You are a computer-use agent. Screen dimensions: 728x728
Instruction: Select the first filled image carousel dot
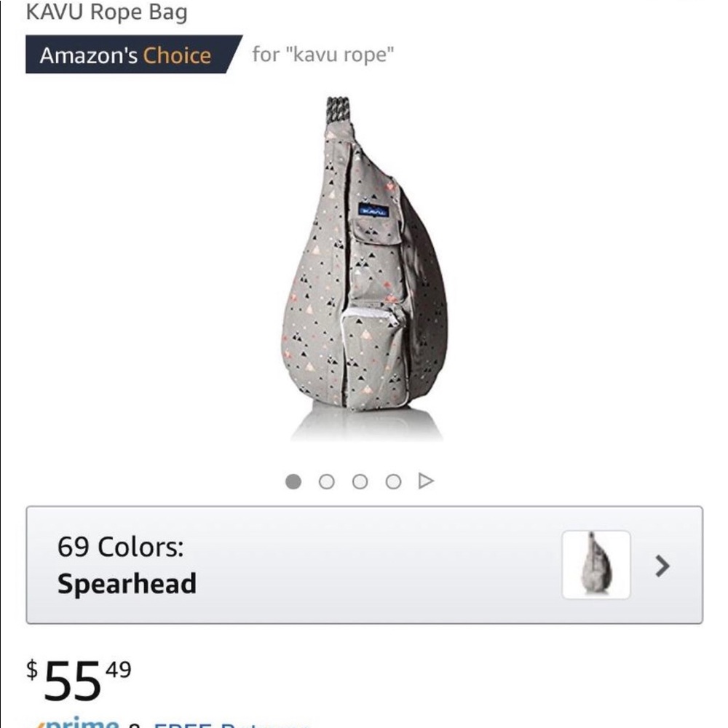click(x=293, y=481)
